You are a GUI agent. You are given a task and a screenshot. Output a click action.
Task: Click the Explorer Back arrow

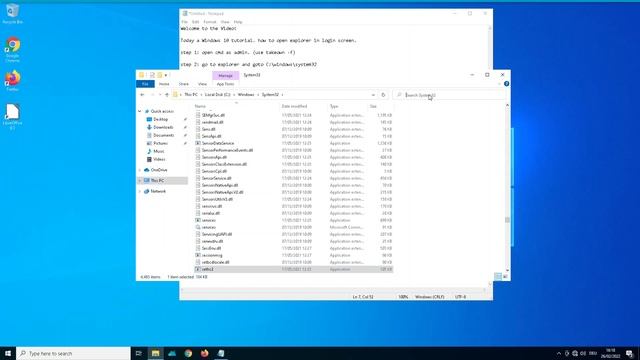(142, 95)
